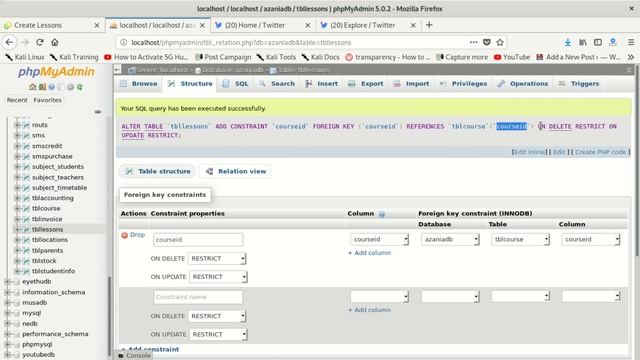Click the reload navigation panel icon
The height and width of the screenshot is (360, 640).
[x=80, y=87]
